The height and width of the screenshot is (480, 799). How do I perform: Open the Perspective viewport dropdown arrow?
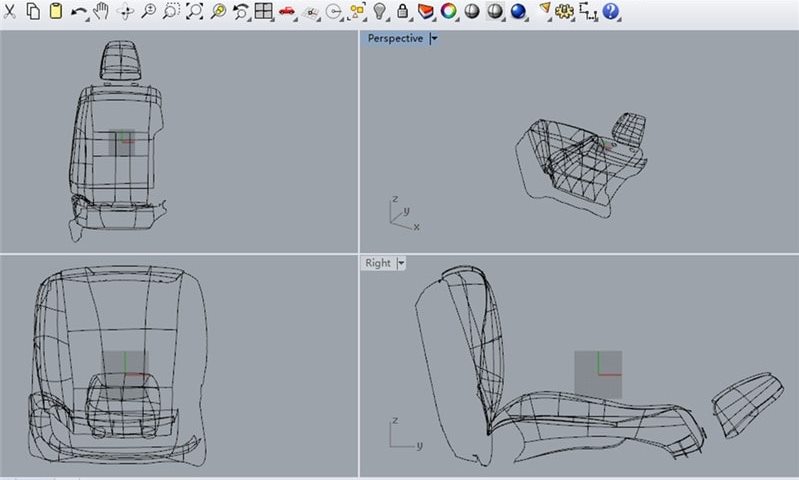coord(434,38)
